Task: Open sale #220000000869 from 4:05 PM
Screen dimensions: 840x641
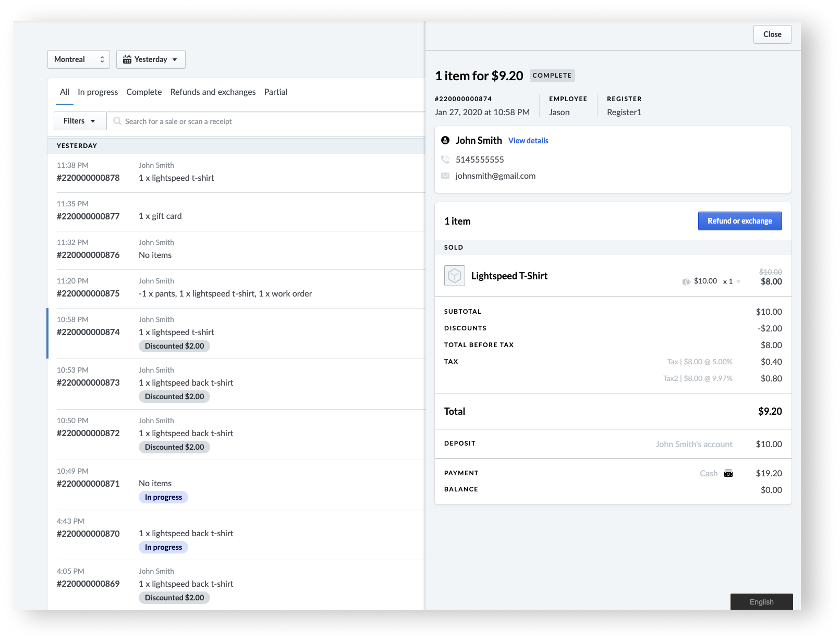Action: (x=236, y=585)
